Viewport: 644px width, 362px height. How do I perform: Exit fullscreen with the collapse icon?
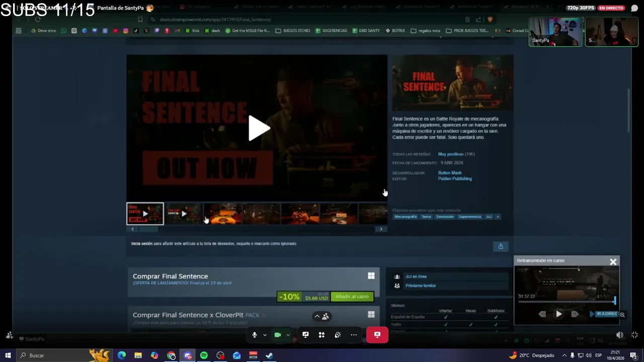[x=634, y=335]
